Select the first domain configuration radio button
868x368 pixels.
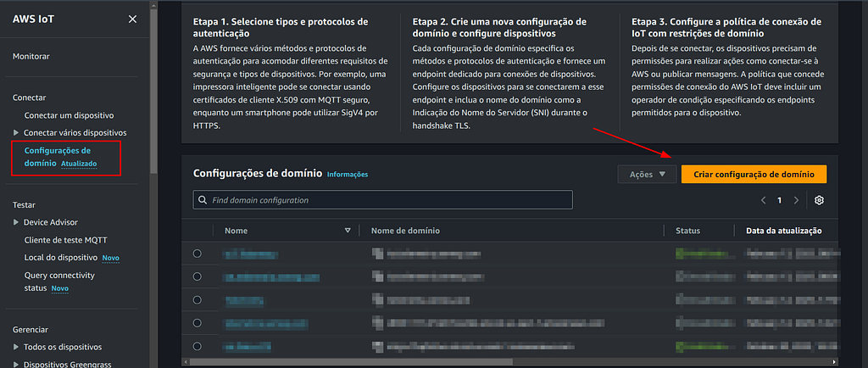coord(197,254)
